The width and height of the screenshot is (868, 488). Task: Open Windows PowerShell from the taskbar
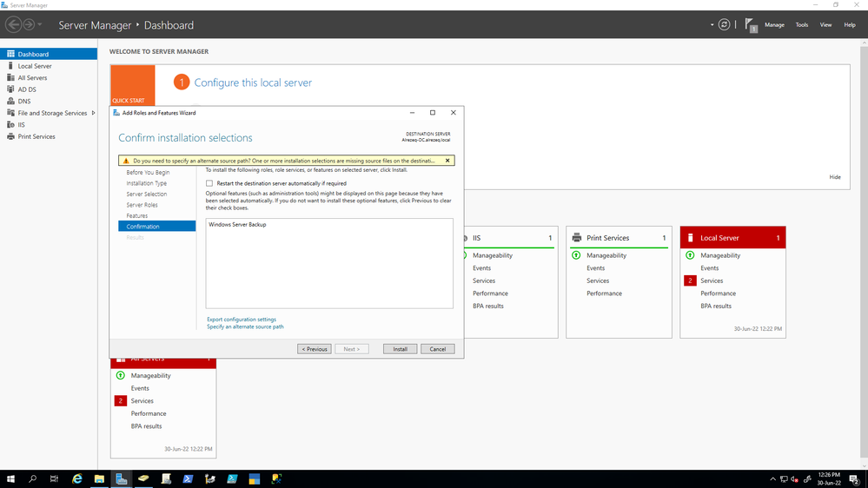pyautogui.click(x=188, y=479)
